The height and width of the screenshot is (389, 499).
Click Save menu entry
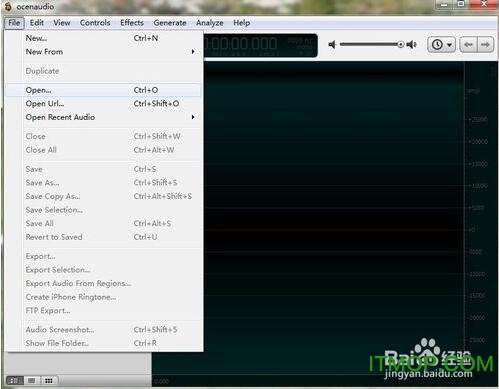[x=103, y=169]
